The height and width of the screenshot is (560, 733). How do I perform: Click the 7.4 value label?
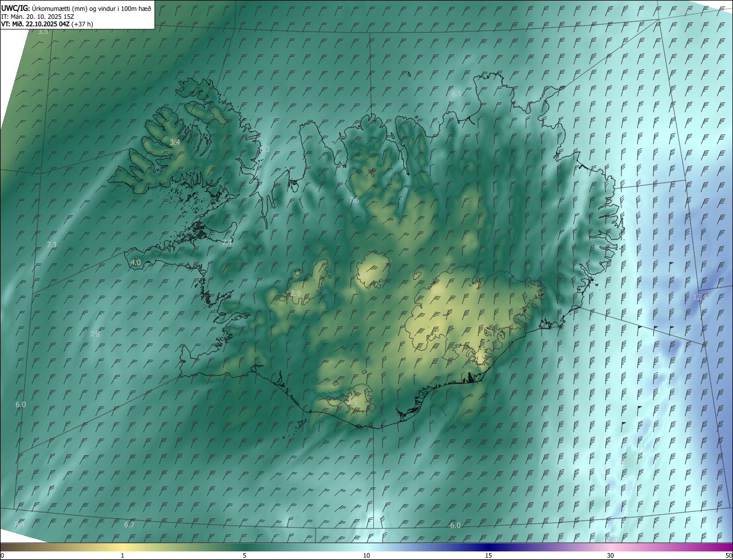pos(227,242)
